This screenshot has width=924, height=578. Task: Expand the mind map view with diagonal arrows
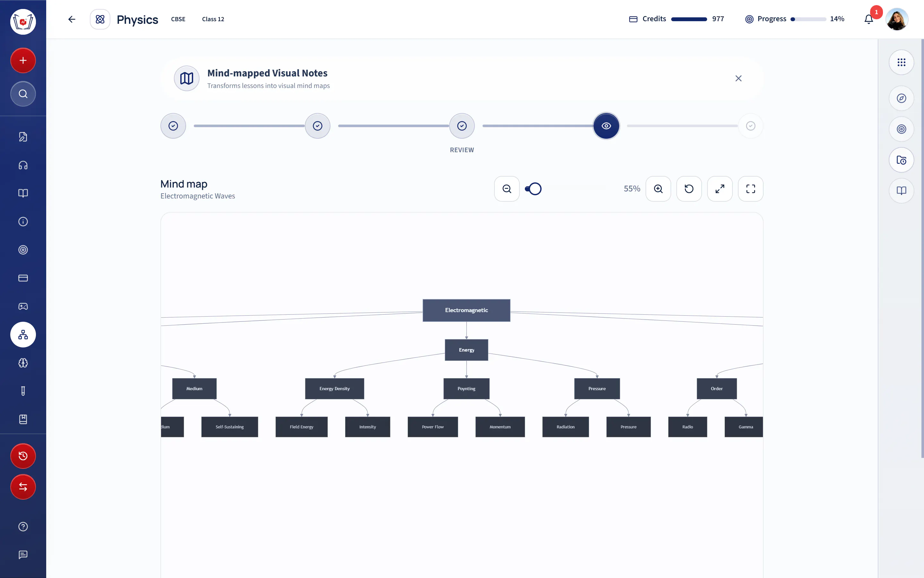[720, 189]
